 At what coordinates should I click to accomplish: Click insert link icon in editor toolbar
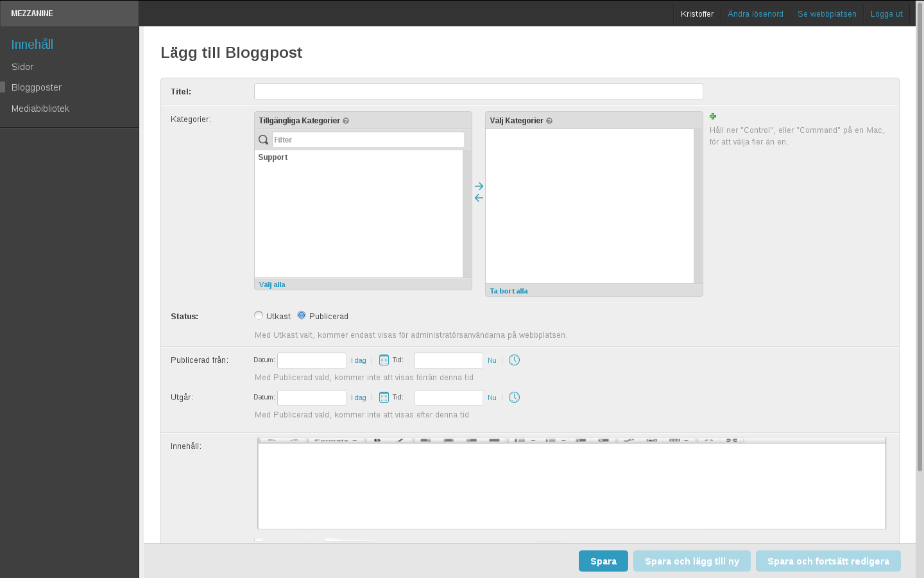(x=629, y=441)
